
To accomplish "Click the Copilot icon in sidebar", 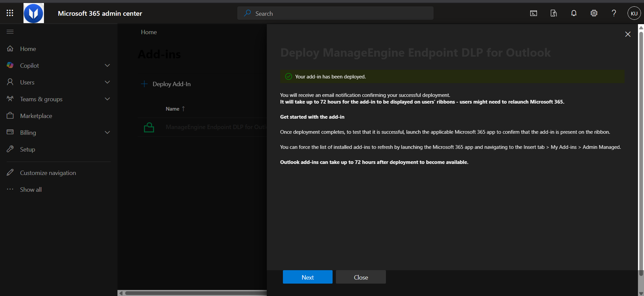I will (x=10, y=65).
